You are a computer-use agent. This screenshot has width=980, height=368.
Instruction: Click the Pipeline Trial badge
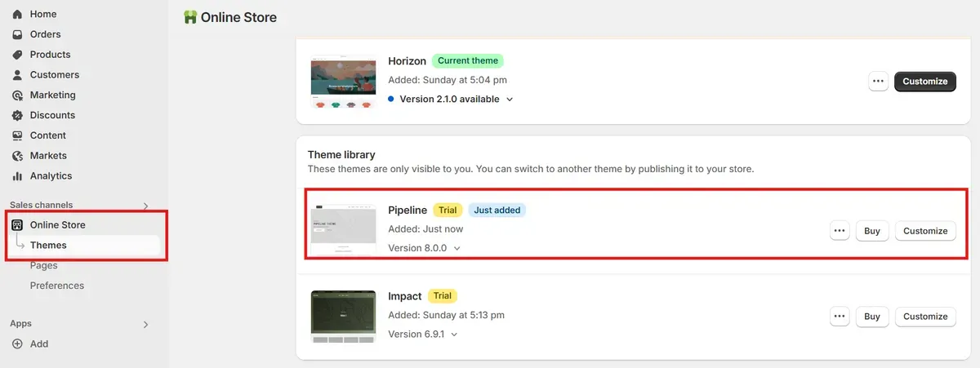coord(448,210)
